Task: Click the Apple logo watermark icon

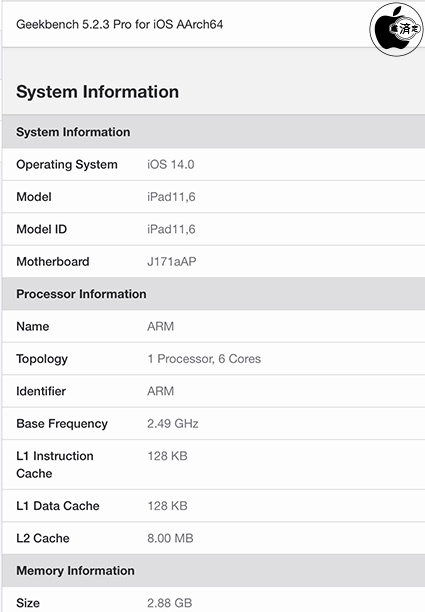Action: 396,29
